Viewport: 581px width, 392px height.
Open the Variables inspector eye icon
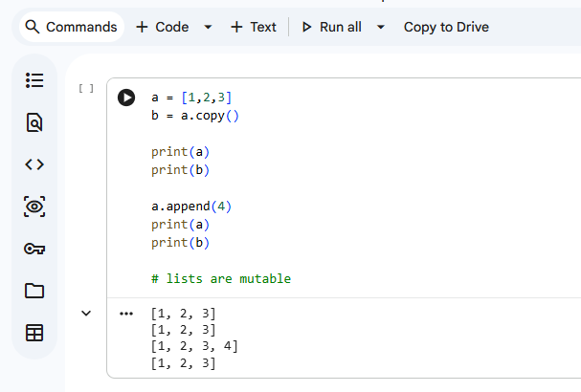(34, 207)
